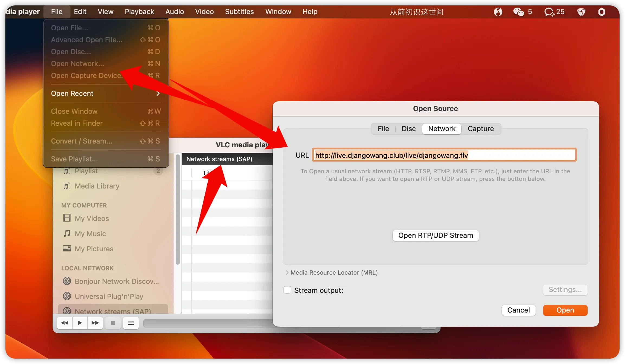Switch to the Capture tab

(481, 129)
